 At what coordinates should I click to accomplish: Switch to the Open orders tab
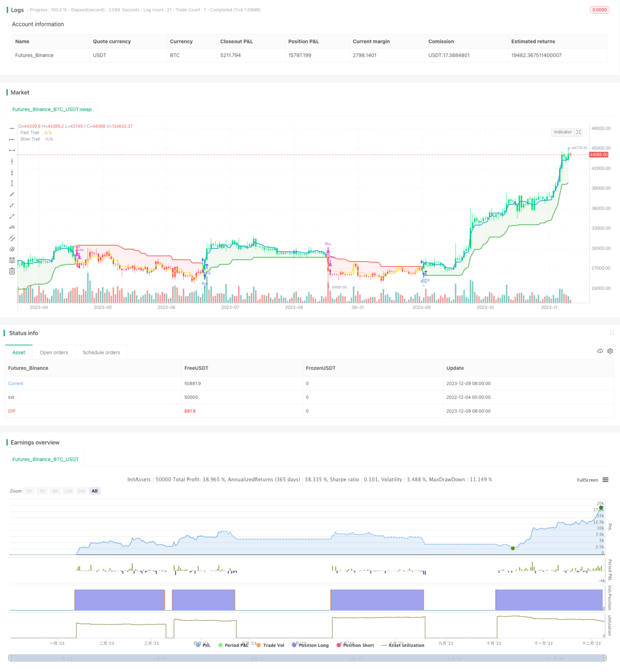pyautogui.click(x=54, y=352)
